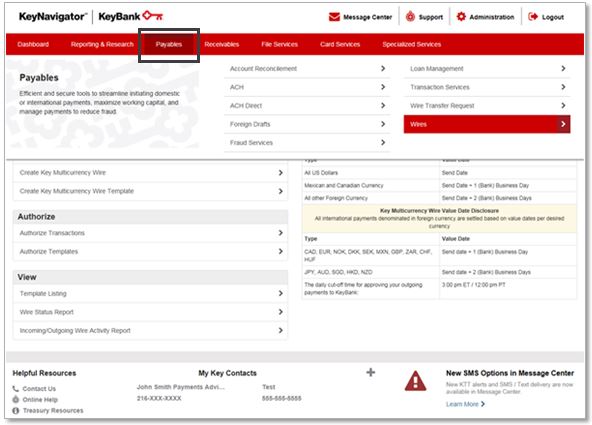Click the plus icon beside My Key Contacts
Image resolution: width=592 pixels, height=425 pixels.
371,373
